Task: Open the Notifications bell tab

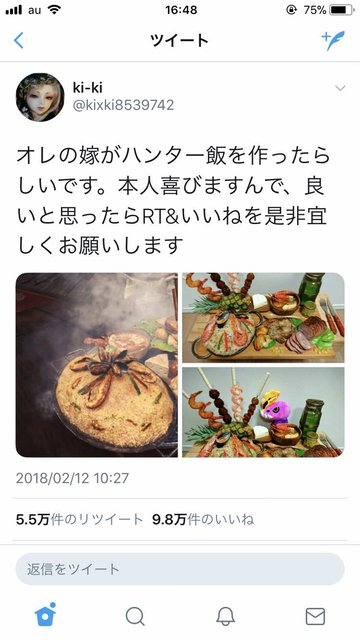Action: [225, 616]
